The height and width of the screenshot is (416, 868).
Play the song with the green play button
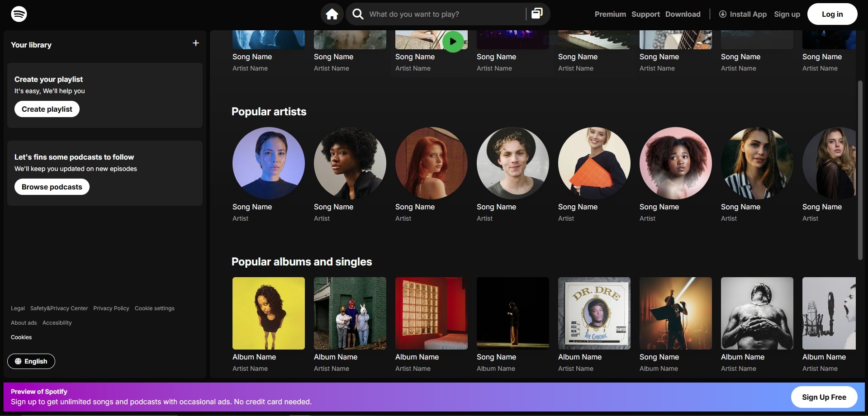[453, 41]
